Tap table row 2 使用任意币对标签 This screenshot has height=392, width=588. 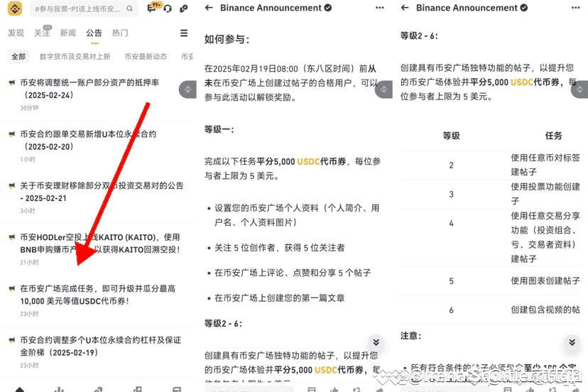[x=491, y=165]
